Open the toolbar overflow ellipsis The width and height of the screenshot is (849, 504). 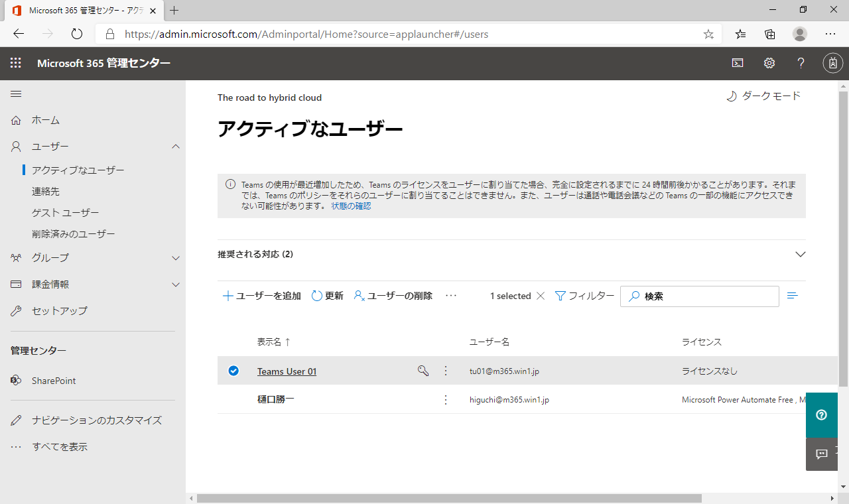(451, 296)
